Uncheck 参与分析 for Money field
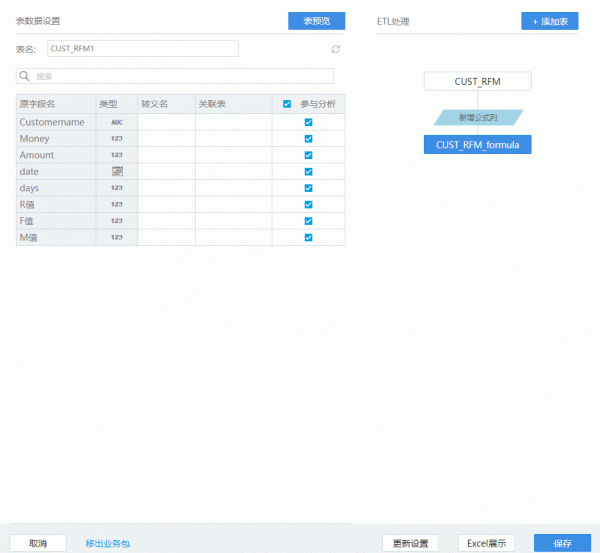The height and width of the screenshot is (553, 600). (x=308, y=139)
